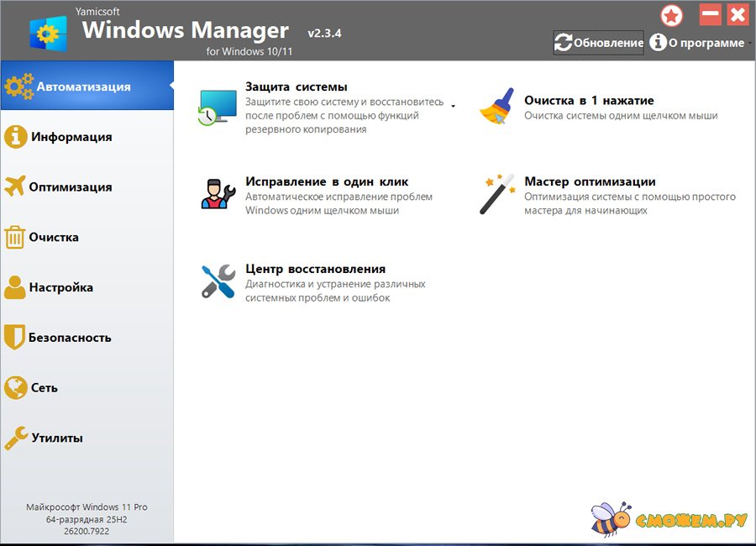756x546 pixels.
Task: Expand the Защита системы dropdown arrow
Action: coord(454,107)
